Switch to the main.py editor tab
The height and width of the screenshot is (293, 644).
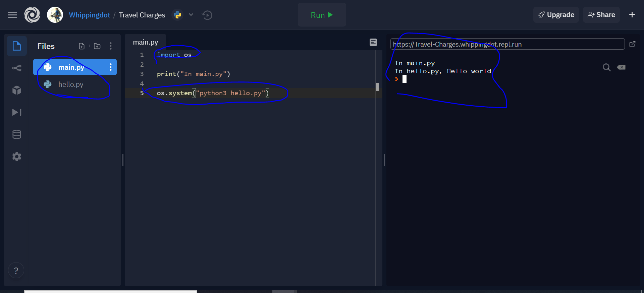146,42
